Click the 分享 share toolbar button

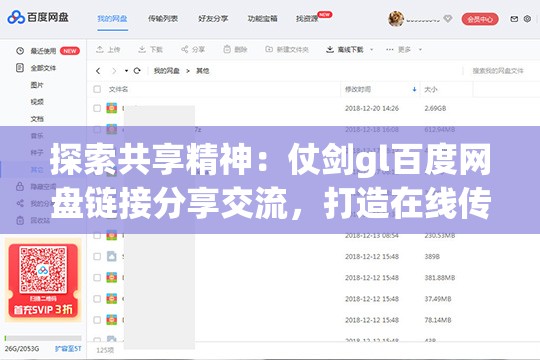(193, 50)
